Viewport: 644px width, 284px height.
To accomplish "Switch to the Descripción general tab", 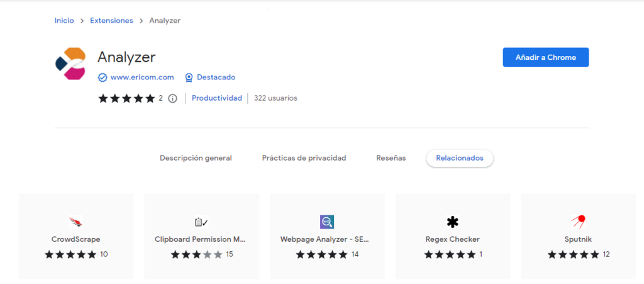I will [196, 158].
